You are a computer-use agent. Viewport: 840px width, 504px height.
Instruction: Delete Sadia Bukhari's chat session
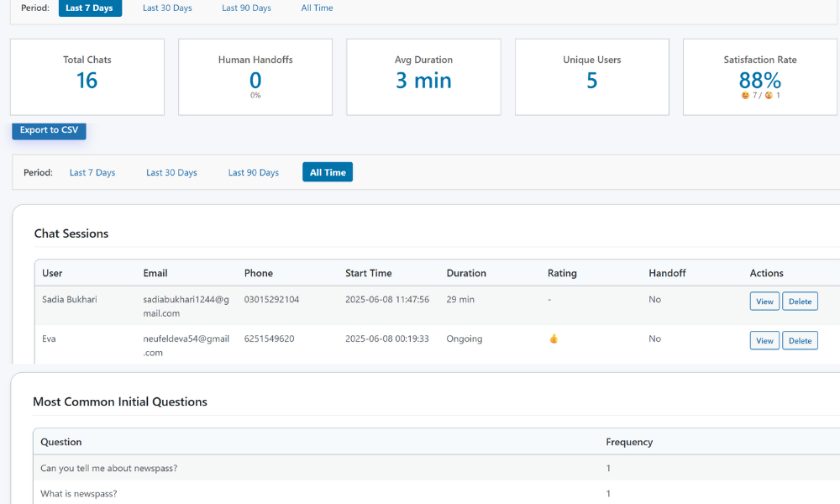pos(800,302)
